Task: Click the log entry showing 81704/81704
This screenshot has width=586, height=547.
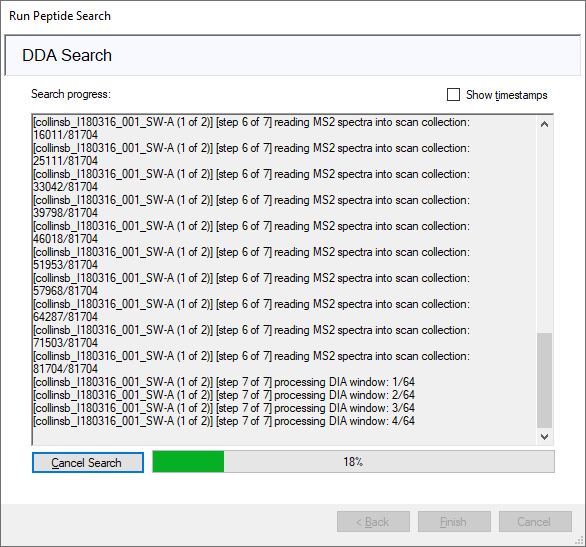Action: click(x=252, y=362)
